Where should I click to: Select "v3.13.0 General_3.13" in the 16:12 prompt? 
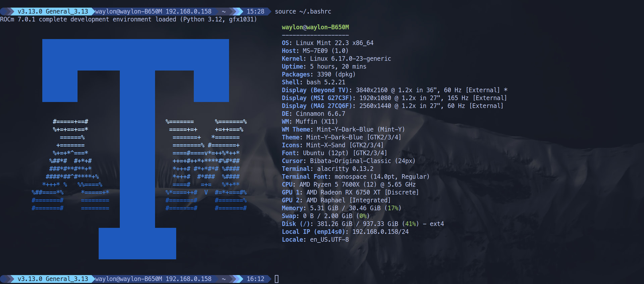coord(53,279)
